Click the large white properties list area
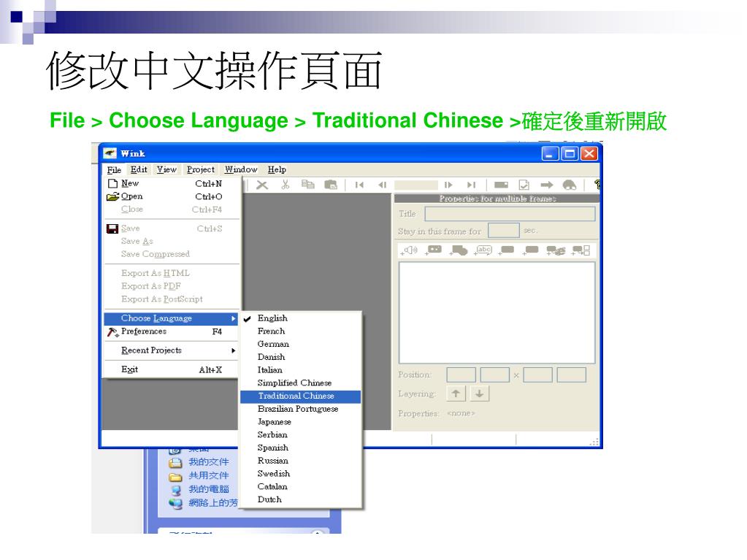 (x=497, y=313)
